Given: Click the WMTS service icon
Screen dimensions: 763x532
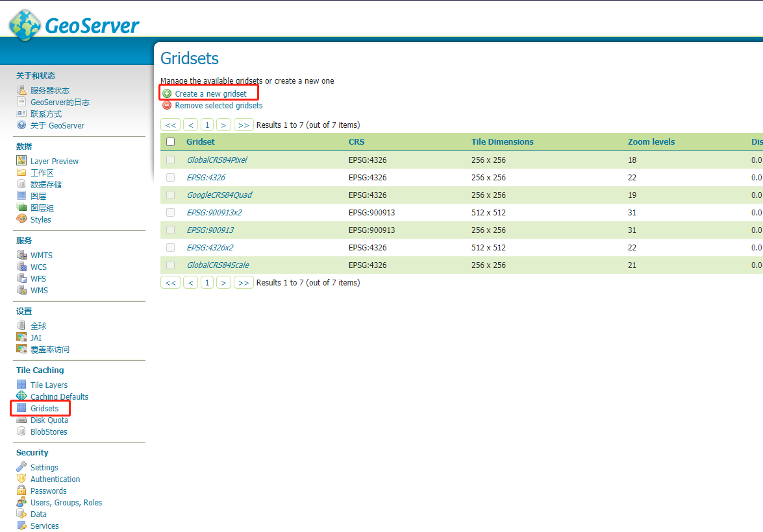Looking at the screenshot, I should 21,255.
